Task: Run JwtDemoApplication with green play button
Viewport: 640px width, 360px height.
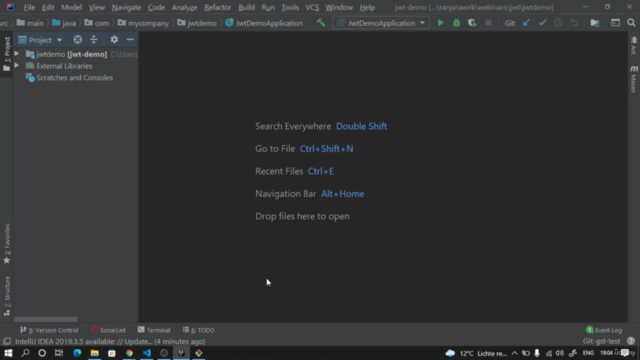Action: tap(440, 23)
